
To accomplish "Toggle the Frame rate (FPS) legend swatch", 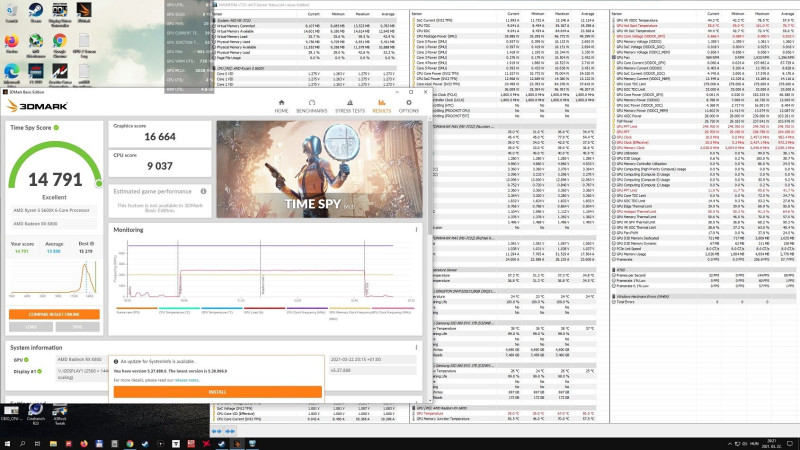I will click(137, 308).
